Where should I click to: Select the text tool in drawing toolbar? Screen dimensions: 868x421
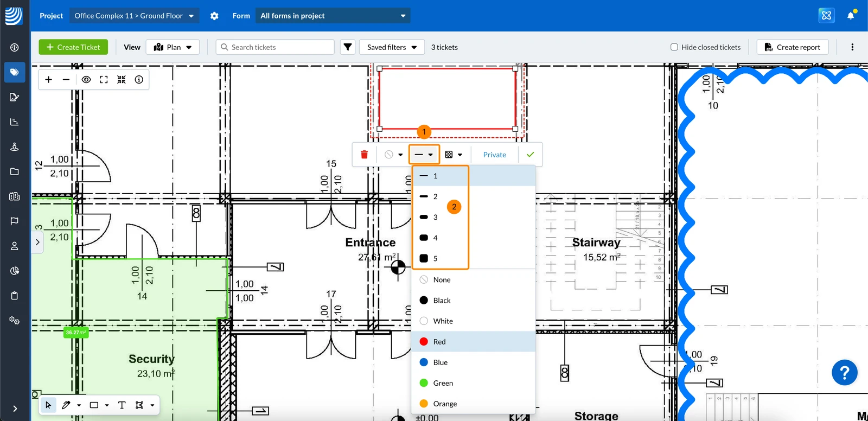click(122, 405)
